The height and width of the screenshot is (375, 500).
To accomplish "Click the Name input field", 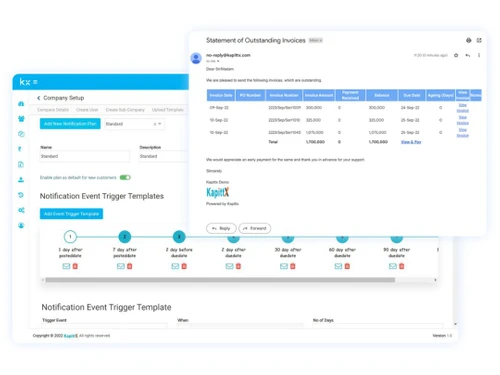I will [x=85, y=156].
